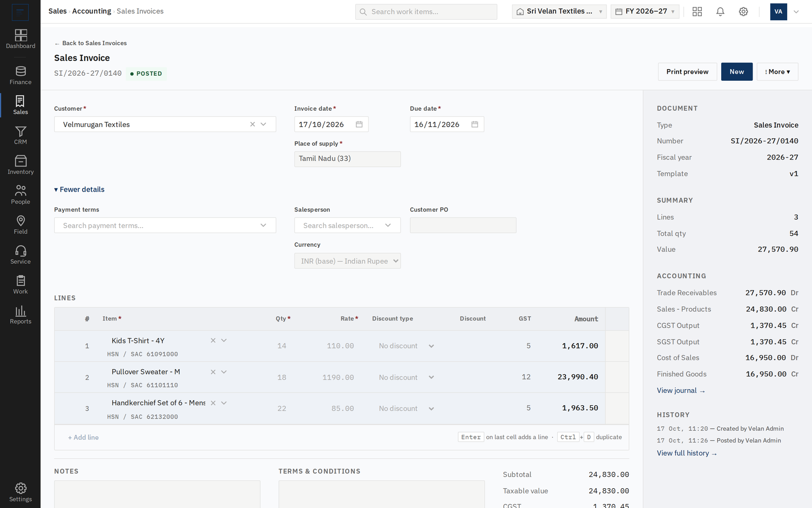The width and height of the screenshot is (812, 508).
Task: Open the due date calendar picker
Action: [475, 124]
